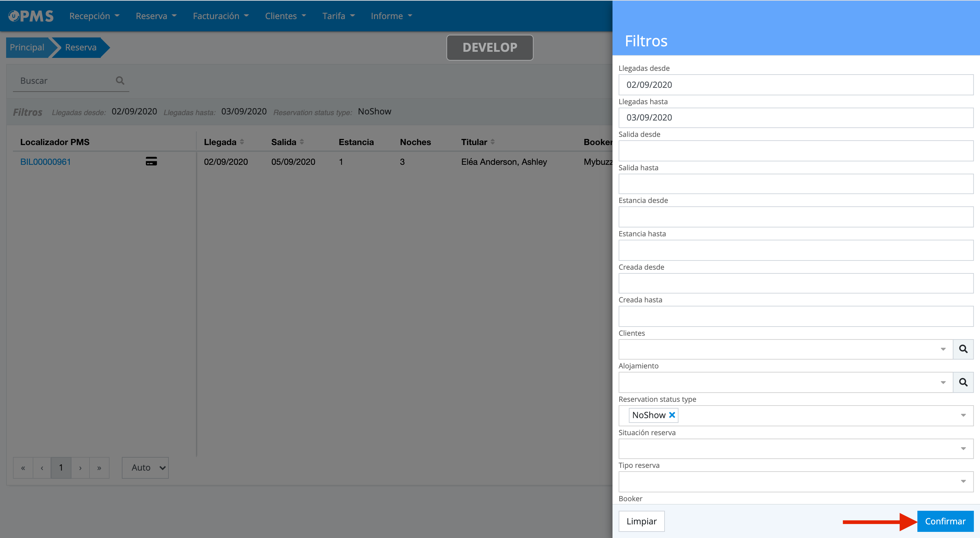Screen dimensions: 980x538
Task: Click the credit card icon beside BIL00000961
Action: 151,161
